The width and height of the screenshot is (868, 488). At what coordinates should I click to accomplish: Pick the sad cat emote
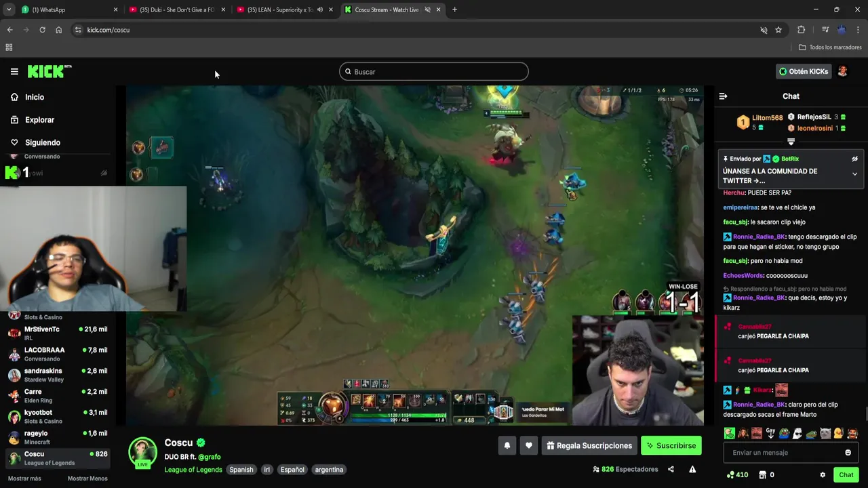[825, 434]
